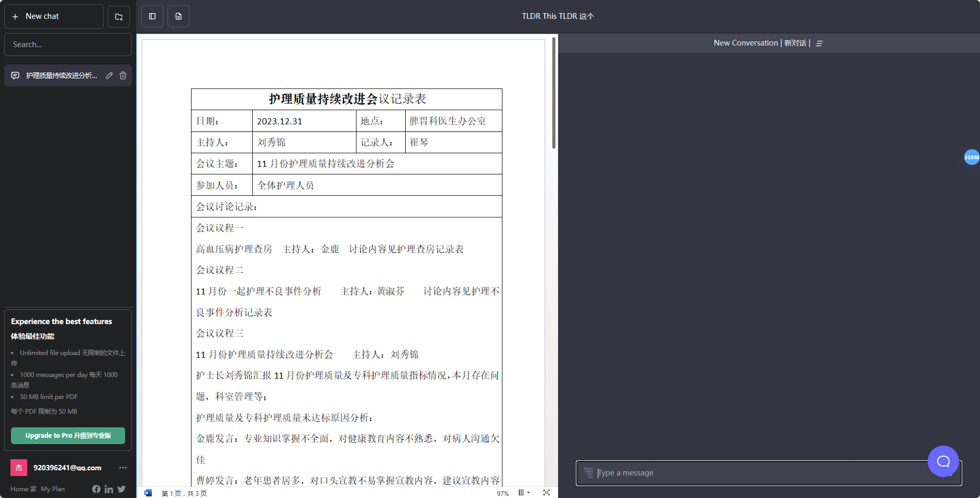The width and height of the screenshot is (980, 498).
Task: Toggle the sidebar panel icon
Action: point(152,16)
